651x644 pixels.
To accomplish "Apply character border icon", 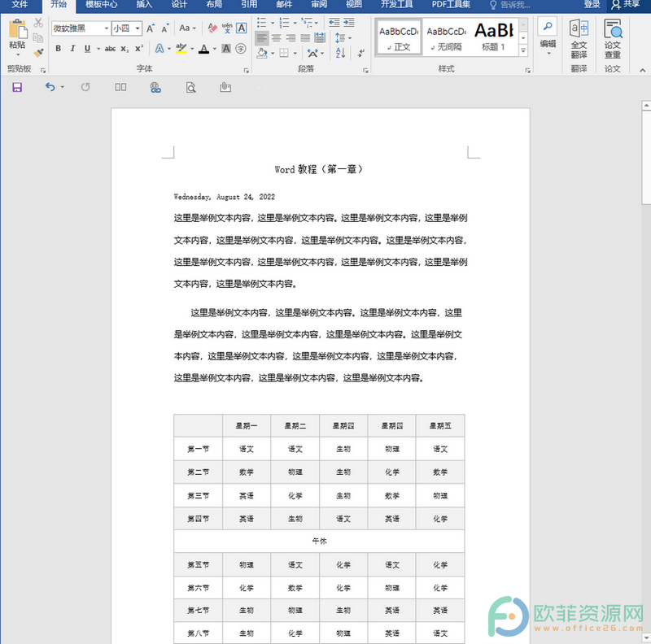I will [241, 28].
